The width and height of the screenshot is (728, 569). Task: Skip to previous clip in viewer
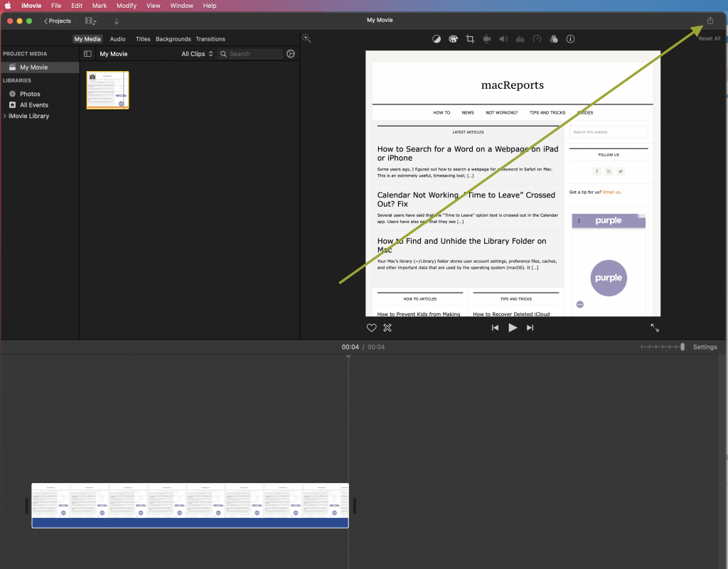[x=496, y=328]
